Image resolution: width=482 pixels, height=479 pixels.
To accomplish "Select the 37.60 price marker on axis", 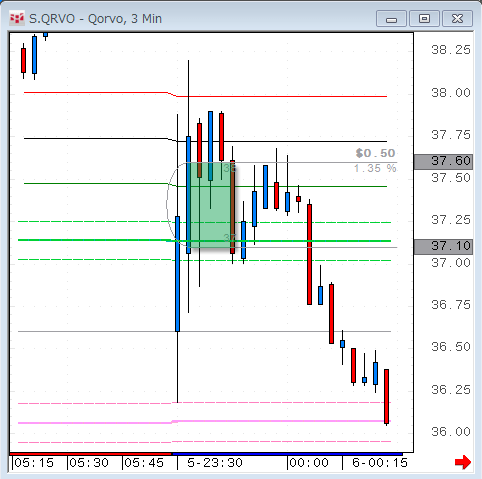I will point(443,162).
